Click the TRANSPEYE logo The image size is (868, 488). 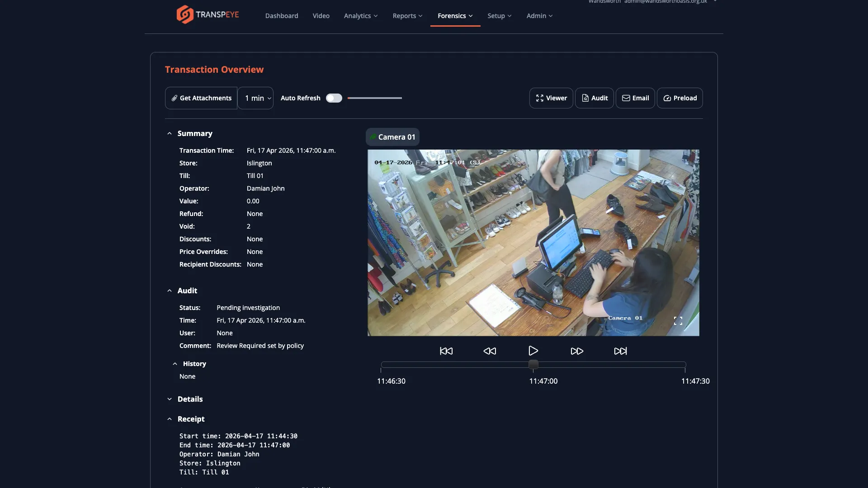click(207, 14)
